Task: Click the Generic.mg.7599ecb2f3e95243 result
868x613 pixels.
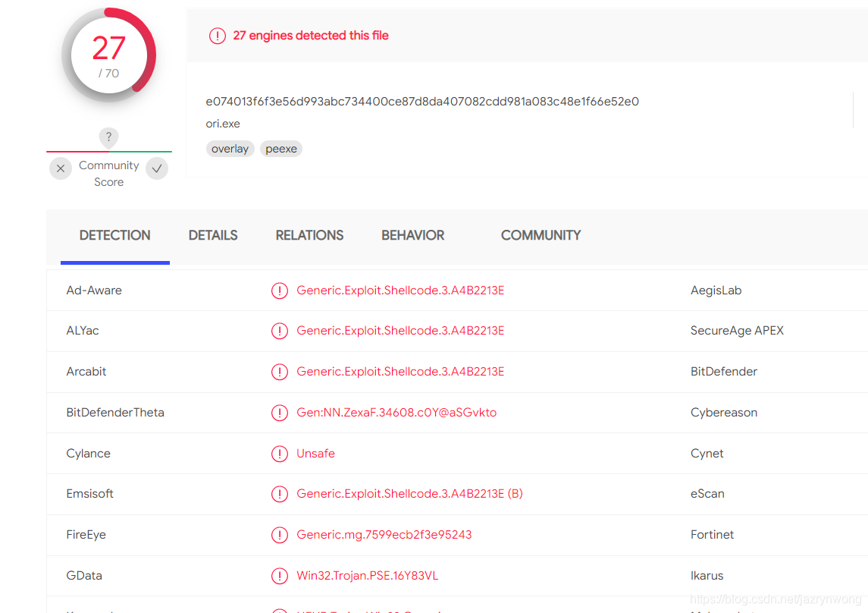Action: [x=384, y=534]
